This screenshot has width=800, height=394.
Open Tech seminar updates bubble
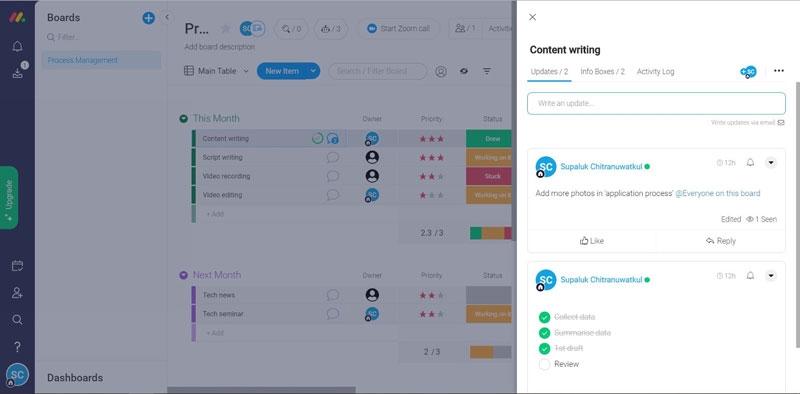[x=333, y=313]
